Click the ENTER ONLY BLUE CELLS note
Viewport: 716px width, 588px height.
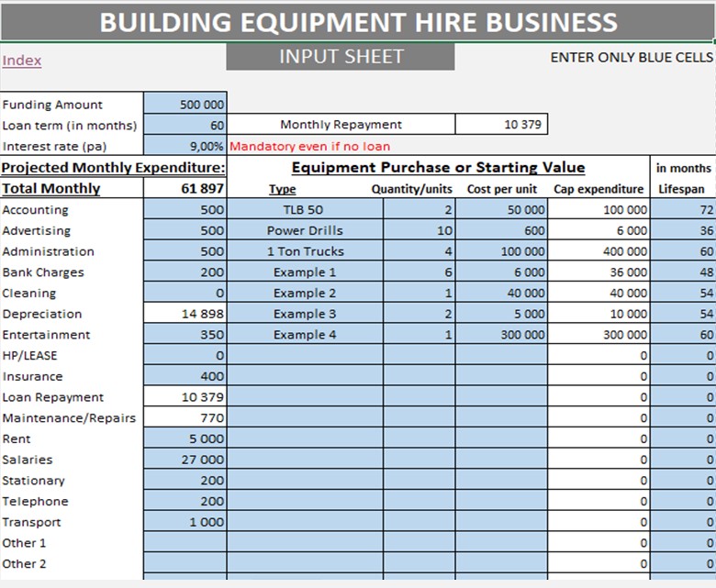click(x=632, y=58)
